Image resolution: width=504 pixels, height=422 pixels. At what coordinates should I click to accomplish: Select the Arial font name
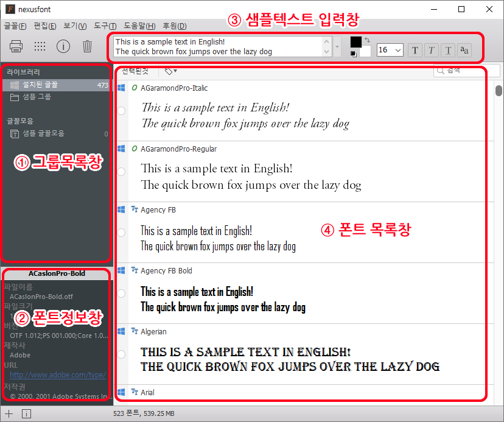147,392
